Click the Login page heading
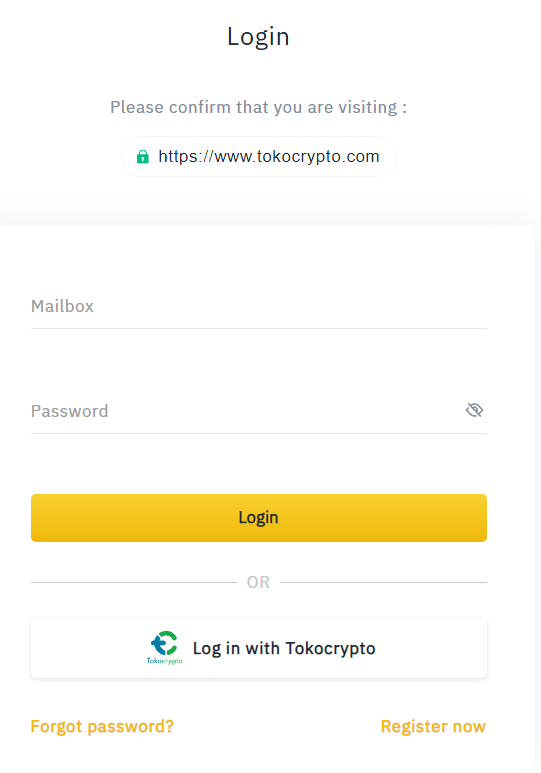This screenshot has height=773, width=541. (x=258, y=37)
